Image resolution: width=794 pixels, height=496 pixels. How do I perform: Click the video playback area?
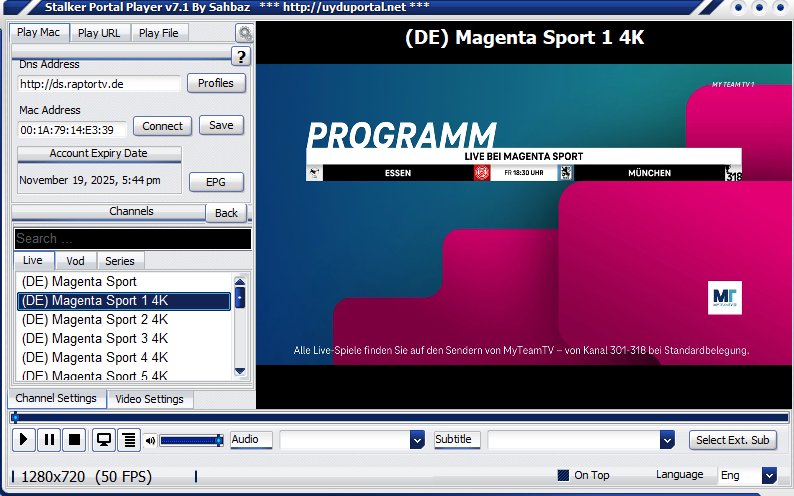[x=524, y=214]
